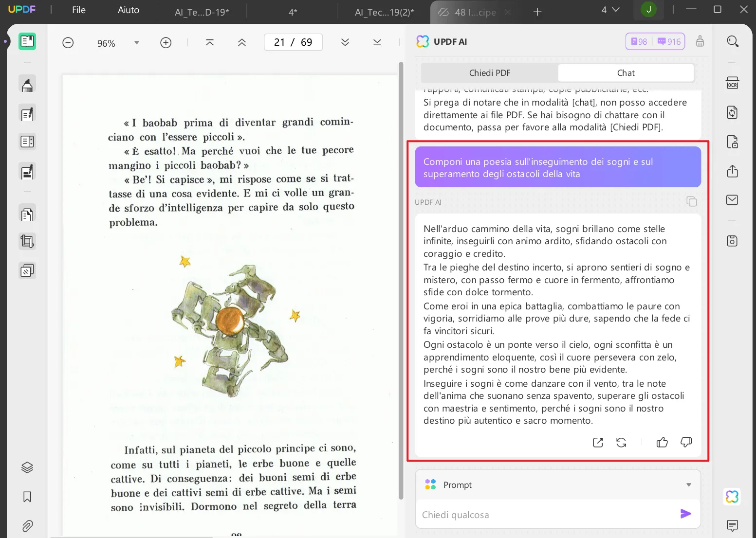
Task: Share the document via share icon
Action: 733,171
